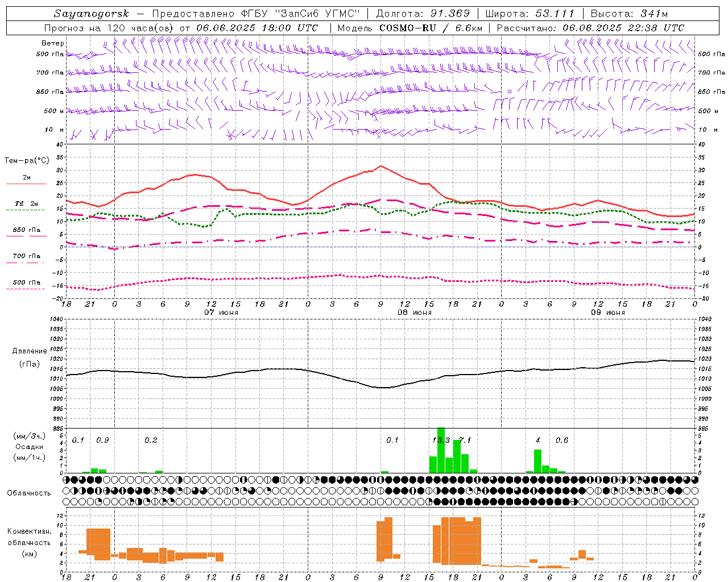Click 'Прогноз на 120 часа(ов)' forecast start text
Viewport: 728px width, 582px height.
coord(109,28)
